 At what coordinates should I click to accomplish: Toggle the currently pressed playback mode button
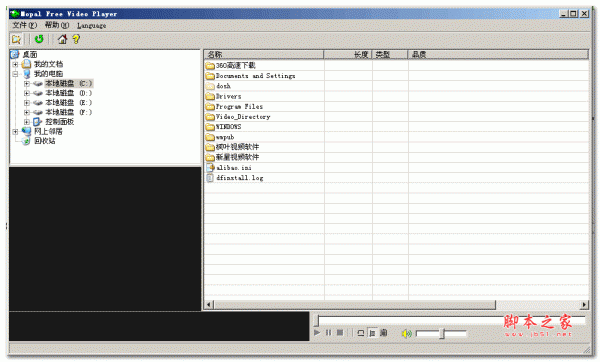tap(372, 333)
